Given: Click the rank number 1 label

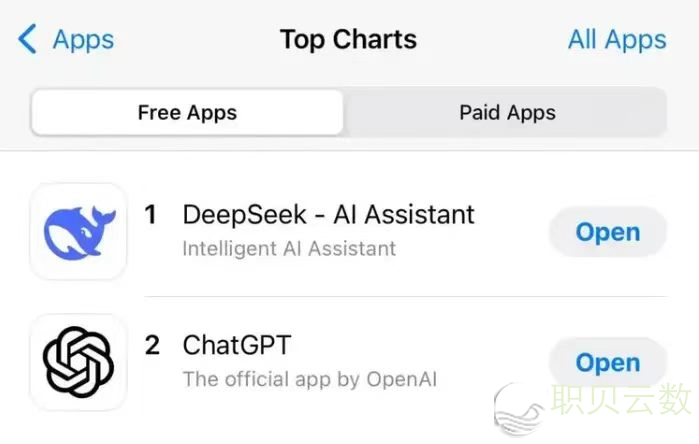Looking at the screenshot, I should click(x=151, y=214).
